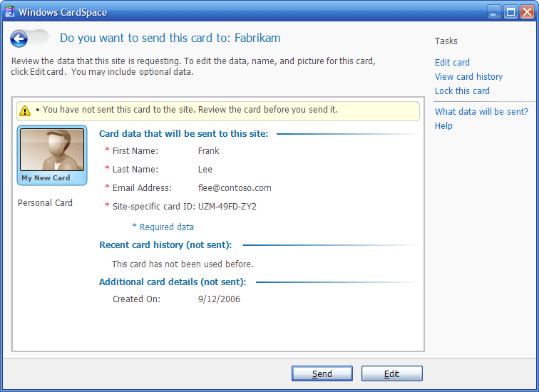Click the Required data footnote text

click(163, 227)
